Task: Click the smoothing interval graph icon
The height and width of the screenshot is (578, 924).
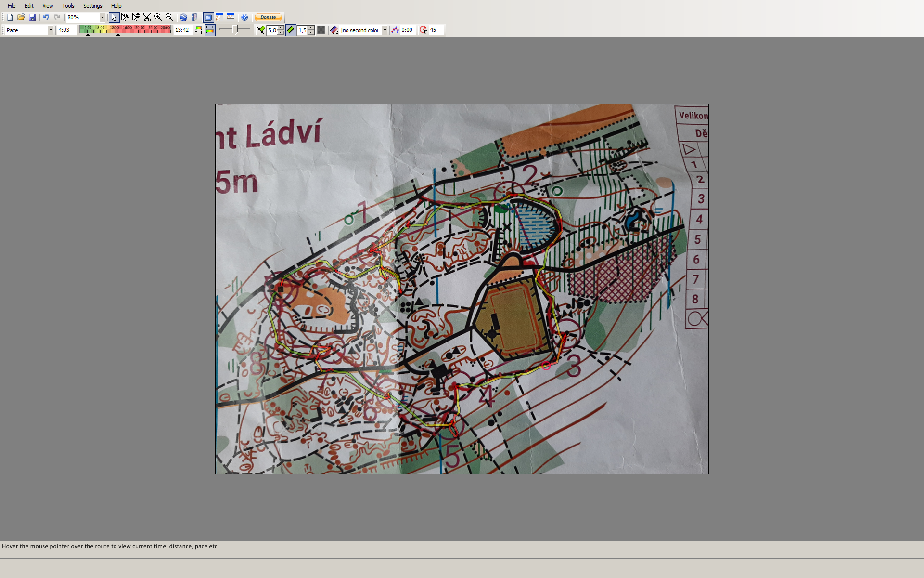Action: pos(395,30)
